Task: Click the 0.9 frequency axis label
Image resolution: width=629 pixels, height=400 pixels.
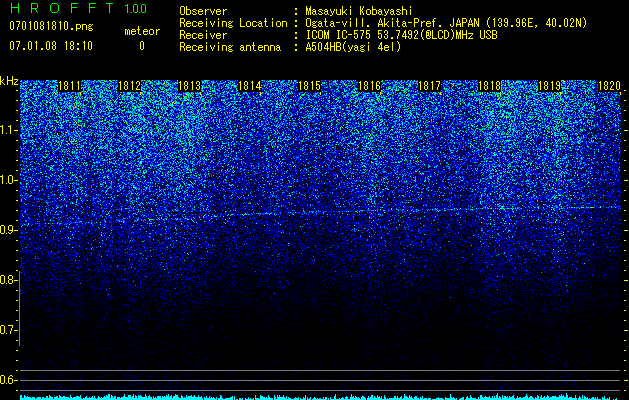Action: tap(8, 230)
